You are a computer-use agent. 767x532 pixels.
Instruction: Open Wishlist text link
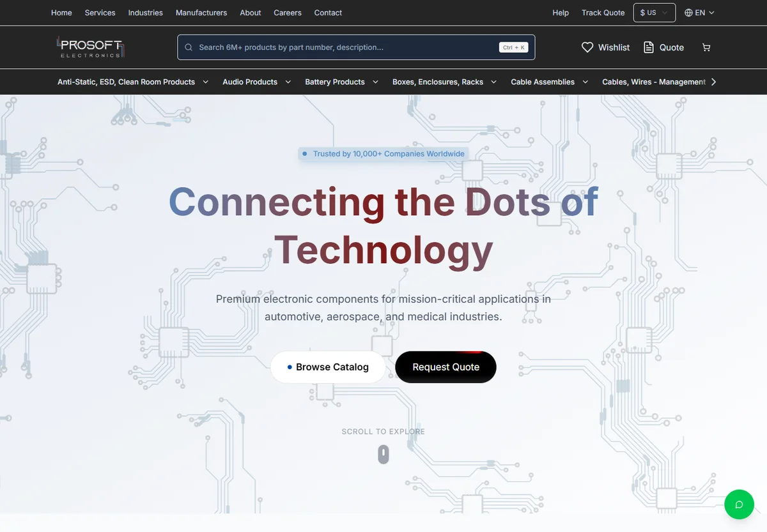pos(614,47)
